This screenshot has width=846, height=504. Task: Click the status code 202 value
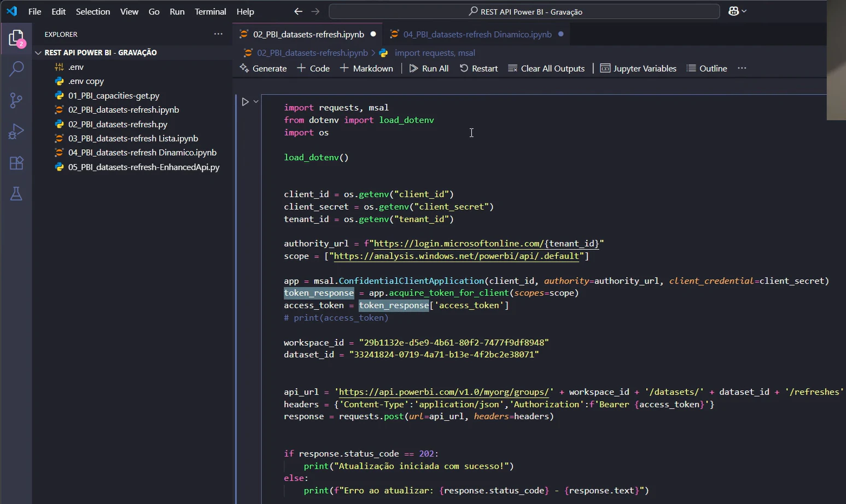[427, 454]
